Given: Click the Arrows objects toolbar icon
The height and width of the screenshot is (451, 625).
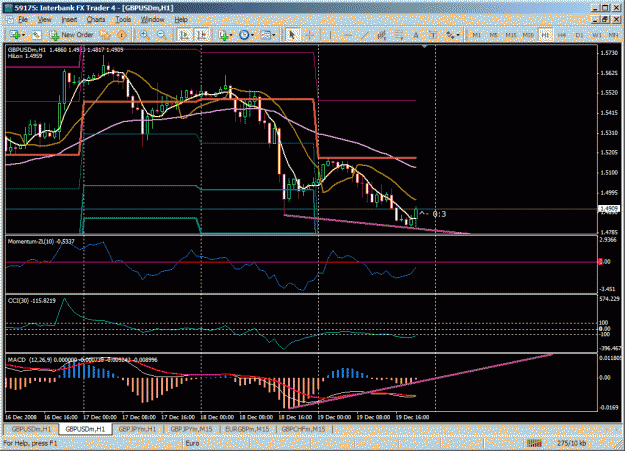Looking at the screenshot, I should (450, 35).
